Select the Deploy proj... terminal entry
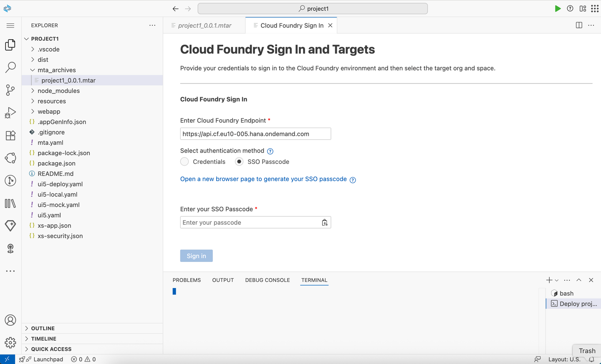This screenshot has width=601, height=364. (574, 304)
